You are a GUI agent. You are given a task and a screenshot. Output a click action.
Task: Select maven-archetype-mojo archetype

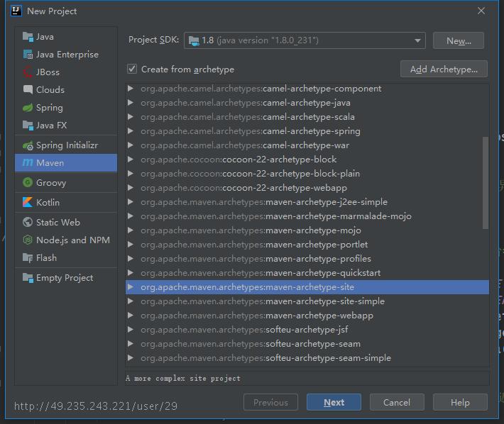[x=307, y=230]
